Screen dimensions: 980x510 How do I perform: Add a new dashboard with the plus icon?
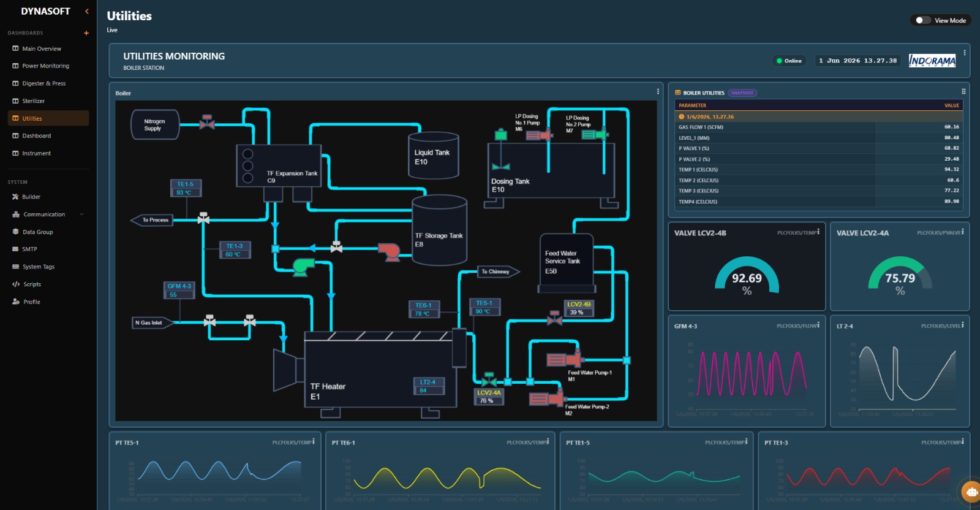click(86, 33)
